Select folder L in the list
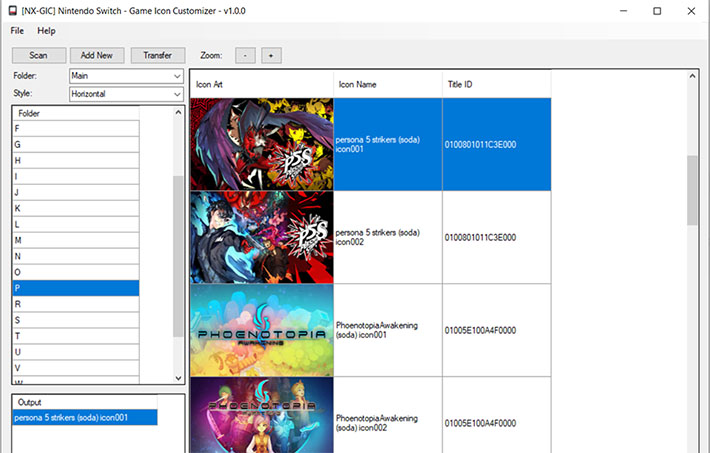This screenshot has height=453, width=710. [76, 224]
